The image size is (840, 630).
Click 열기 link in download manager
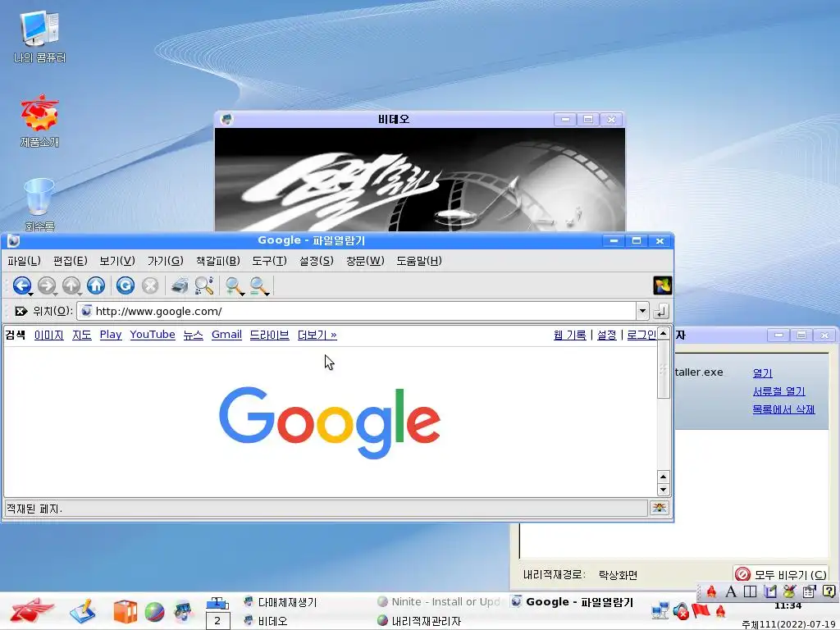[x=762, y=373]
